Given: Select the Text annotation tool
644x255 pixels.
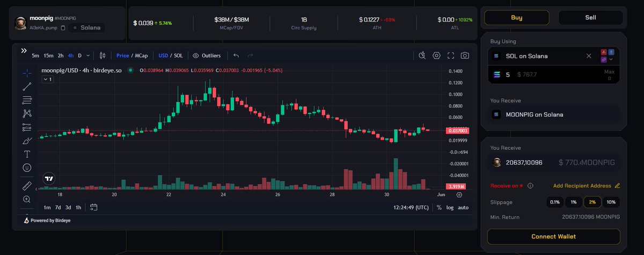Looking at the screenshot, I should point(27,154).
